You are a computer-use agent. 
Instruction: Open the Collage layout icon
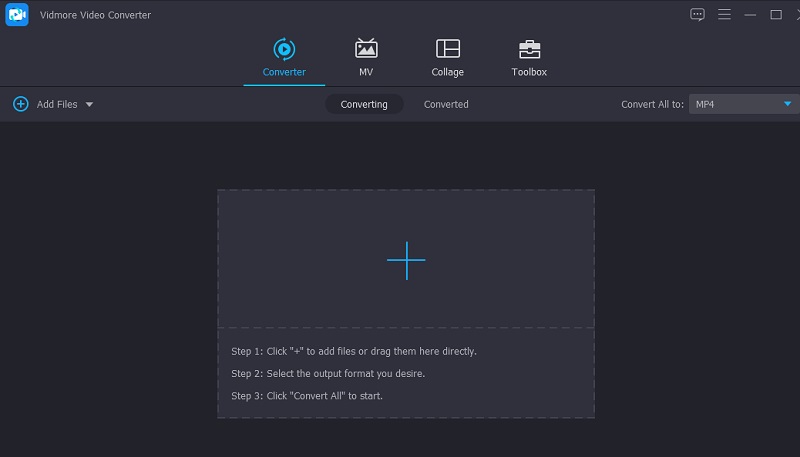(x=447, y=49)
